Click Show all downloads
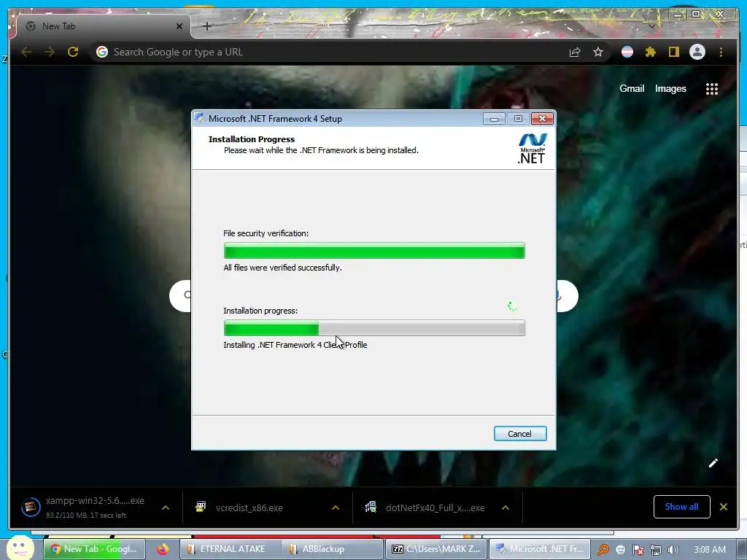 (682, 507)
